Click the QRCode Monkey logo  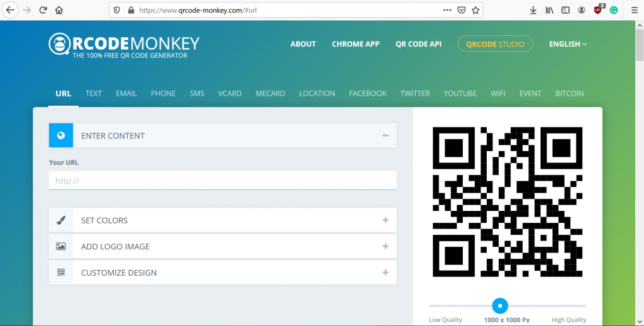pos(124,45)
